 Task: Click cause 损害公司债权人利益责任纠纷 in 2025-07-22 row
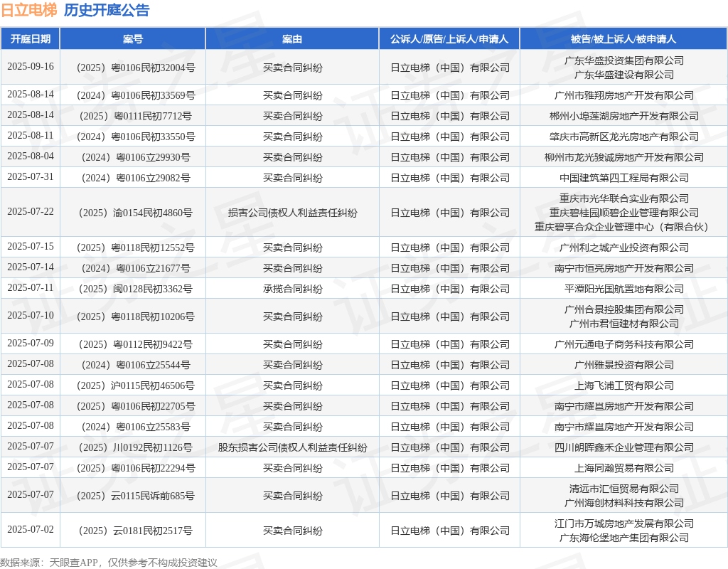[292, 213]
